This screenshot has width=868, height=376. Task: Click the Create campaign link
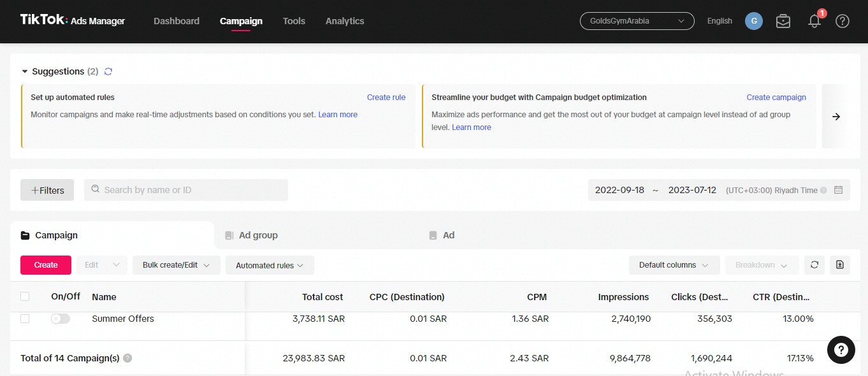(776, 98)
